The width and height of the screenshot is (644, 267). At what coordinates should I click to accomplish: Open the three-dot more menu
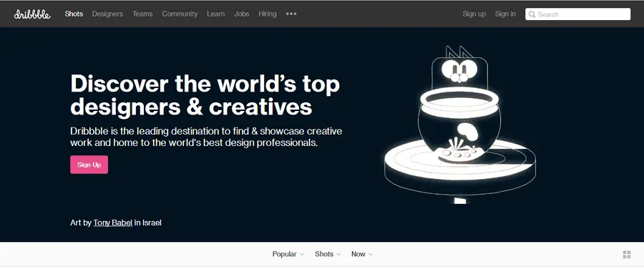point(291,14)
